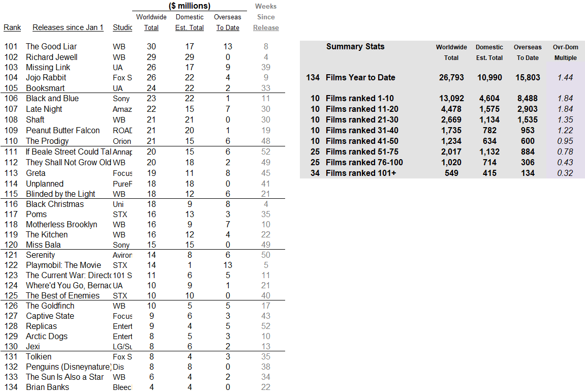Select the Films ranked 1-10 row
This screenshot has width=585, height=392.
[442, 99]
